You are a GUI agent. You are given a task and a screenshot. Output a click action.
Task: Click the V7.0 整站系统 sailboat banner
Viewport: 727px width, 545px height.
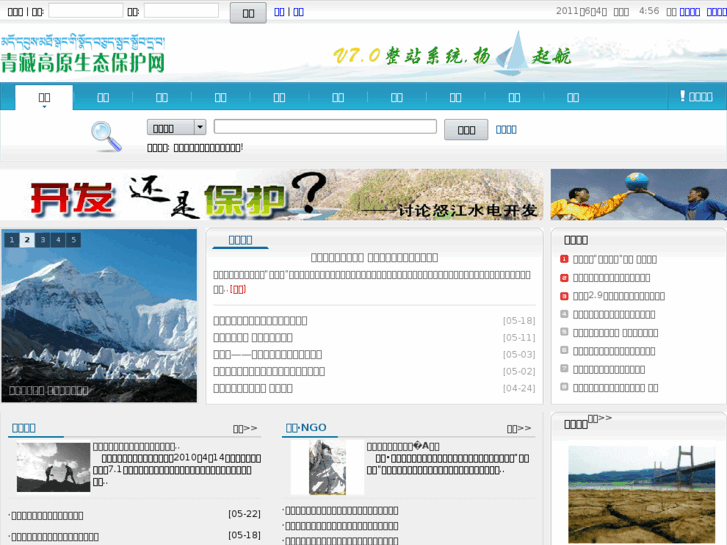pyautogui.click(x=452, y=55)
